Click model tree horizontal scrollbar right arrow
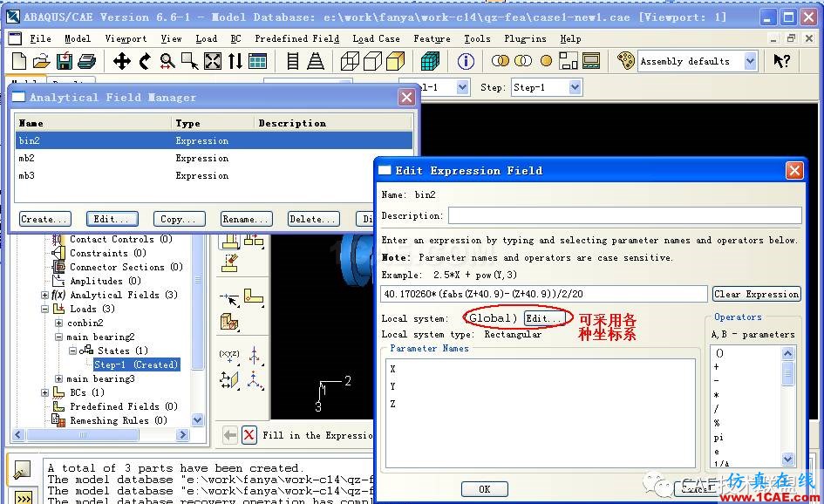The width and height of the screenshot is (824, 504). tap(182, 434)
